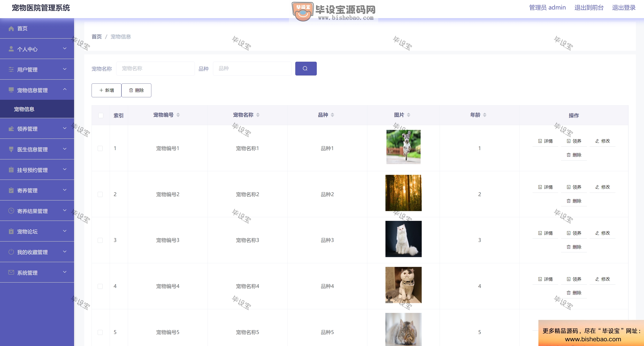Click the clipboard icon next to 挂号预约管理
This screenshot has height=346, width=644.
tap(11, 170)
